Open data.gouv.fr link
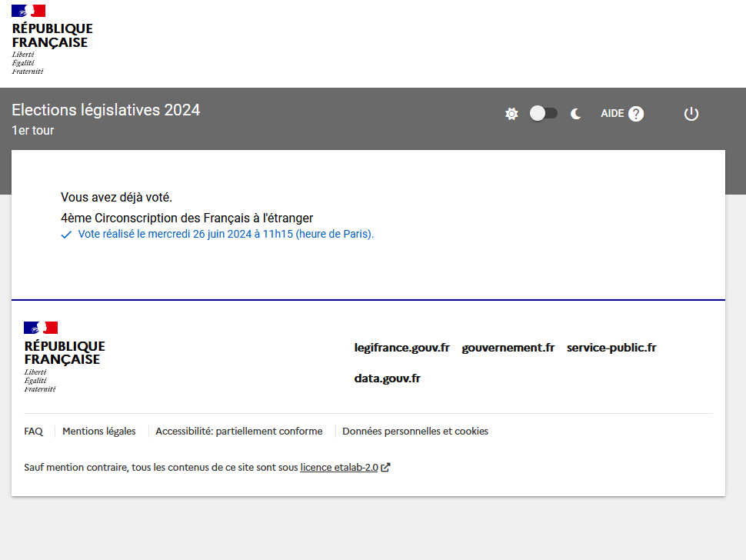 tap(388, 378)
